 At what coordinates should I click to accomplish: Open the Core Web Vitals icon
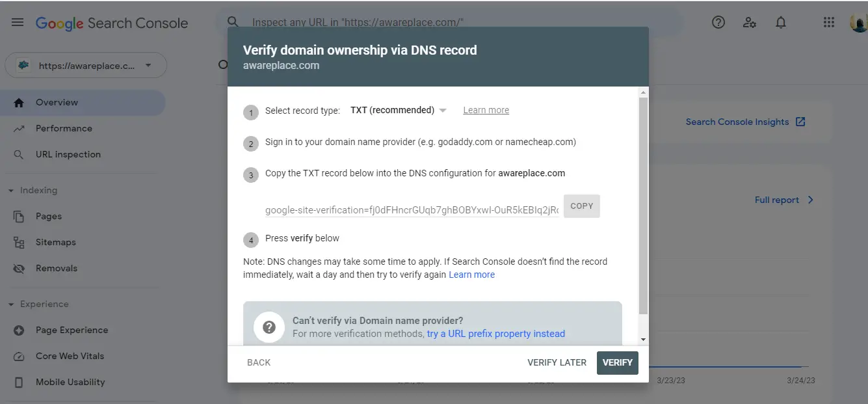[x=20, y=356]
